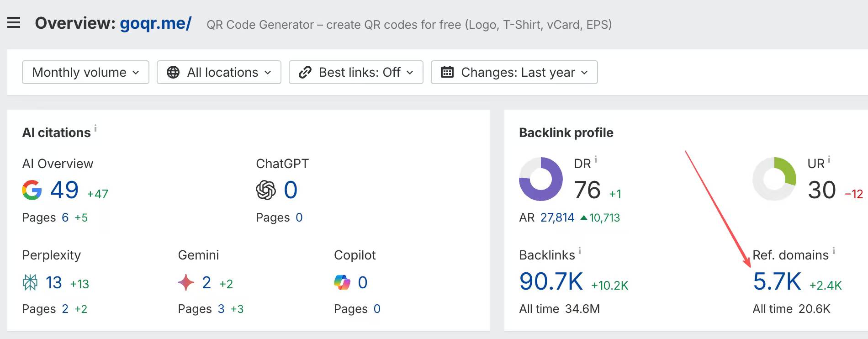Click the Copilot citations count 0
The width and height of the screenshot is (868, 339).
[x=363, y=283]
